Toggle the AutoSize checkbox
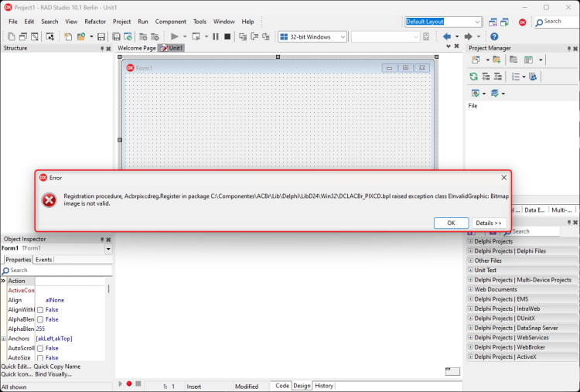The height and width of the screenshot is (392, 580). click(40, 358)
